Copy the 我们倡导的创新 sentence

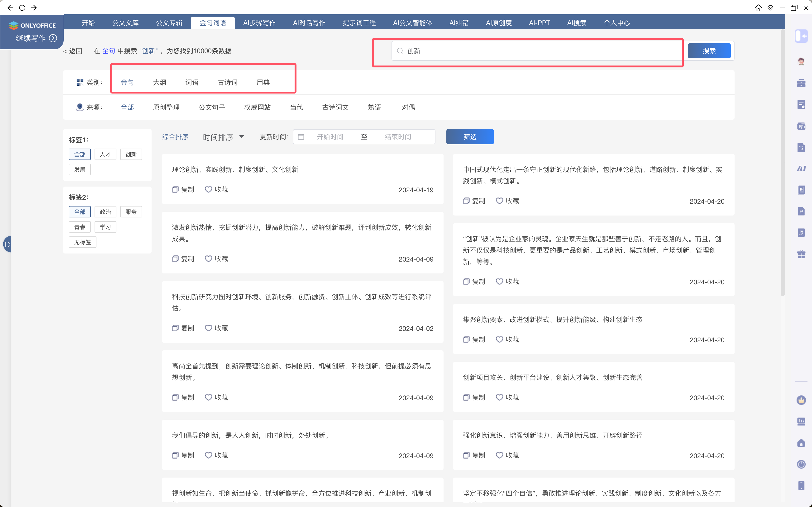coord(183,455)
